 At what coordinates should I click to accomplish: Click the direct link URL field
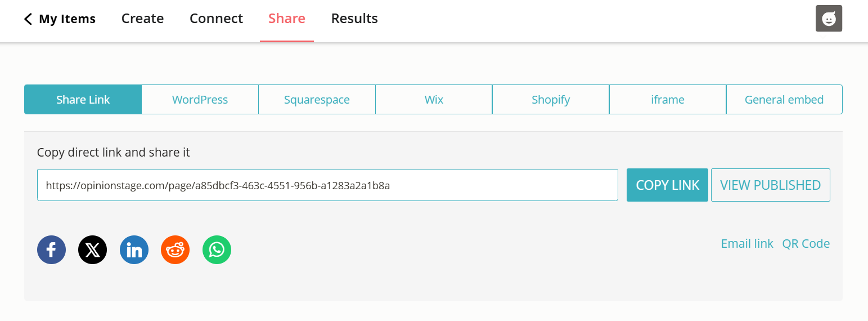(327, 185)
